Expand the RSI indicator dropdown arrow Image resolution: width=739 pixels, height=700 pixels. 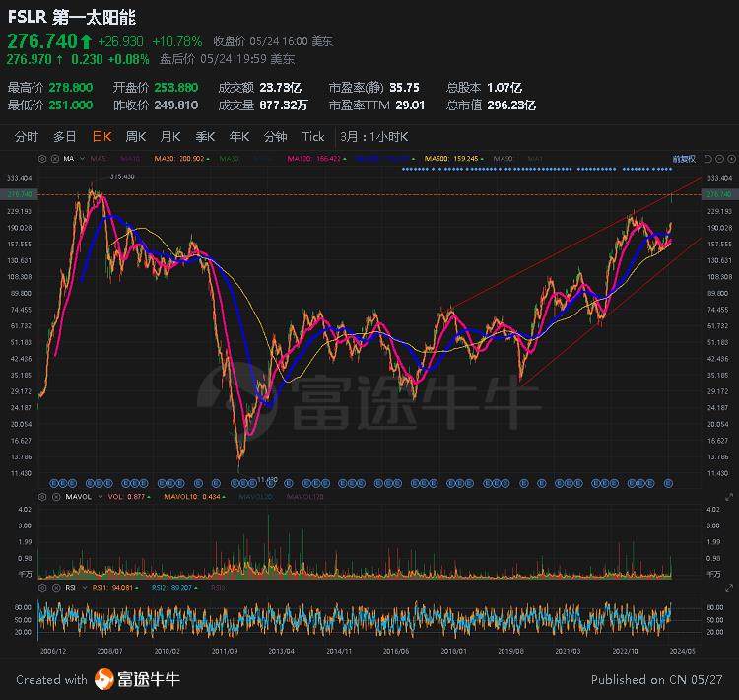point(85,588)
